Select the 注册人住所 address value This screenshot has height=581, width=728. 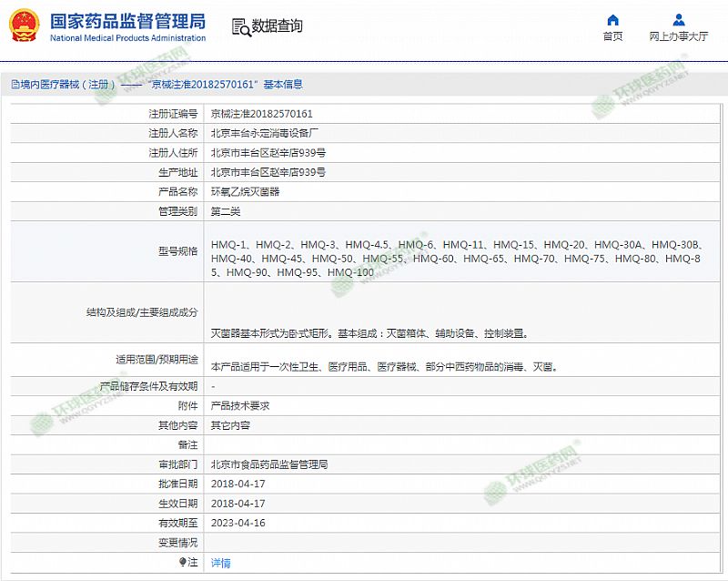coord(268,153)
